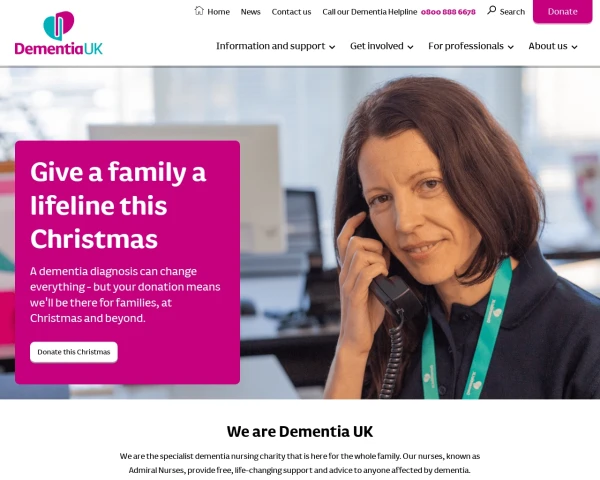Click the Dementia UK wordmark text
Image resolution: width=600 pixels, height=480 pixels.
(x=59, y=49)
